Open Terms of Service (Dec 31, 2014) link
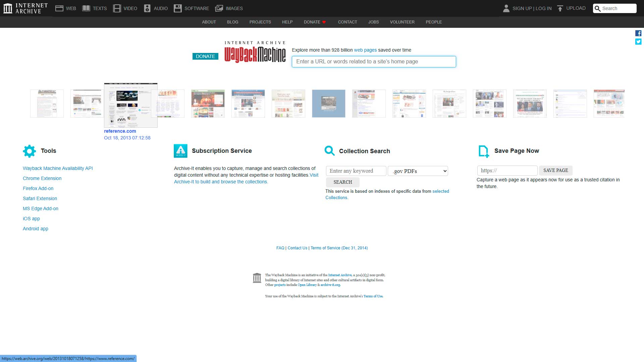Screen dimensions: 644x362 [x=339, y=248]
